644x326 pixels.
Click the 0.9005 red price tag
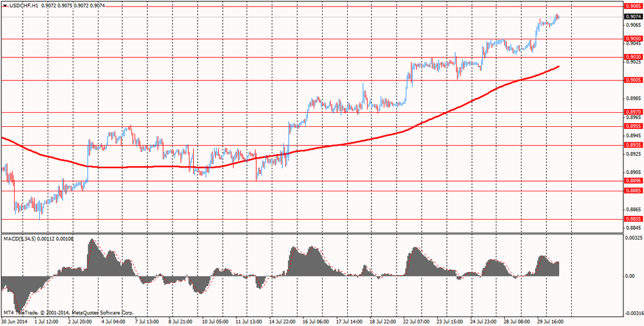coord(632,81)
